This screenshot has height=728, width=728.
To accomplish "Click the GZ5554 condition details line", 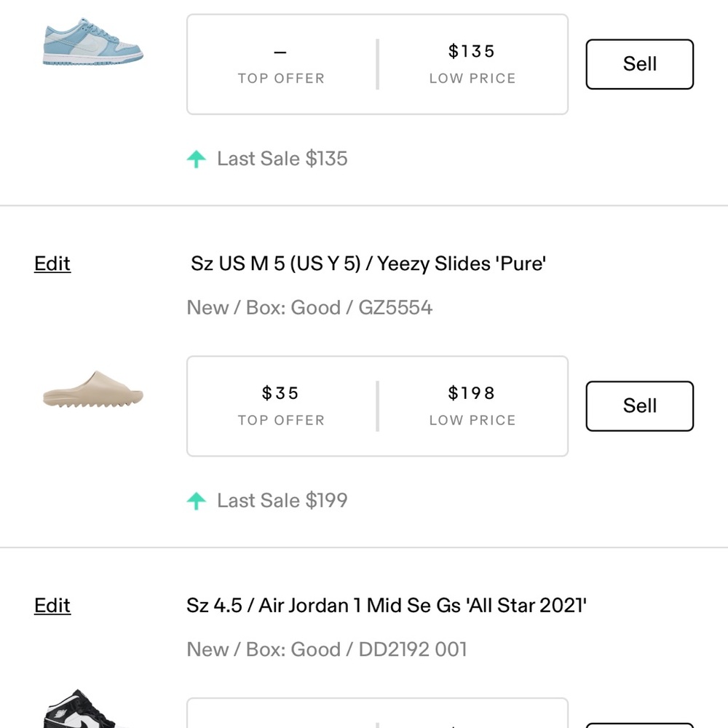I will [x=309, y=308].
